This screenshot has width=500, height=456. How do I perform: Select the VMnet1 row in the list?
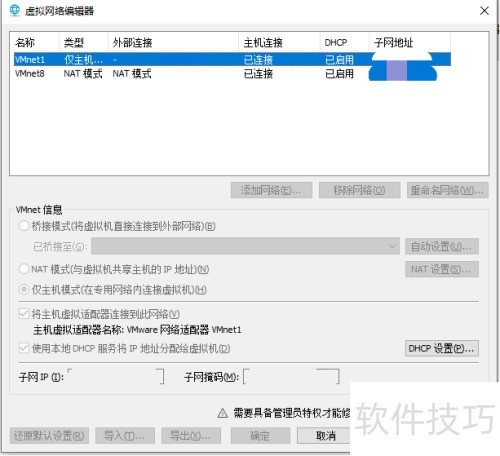[232, 60]
